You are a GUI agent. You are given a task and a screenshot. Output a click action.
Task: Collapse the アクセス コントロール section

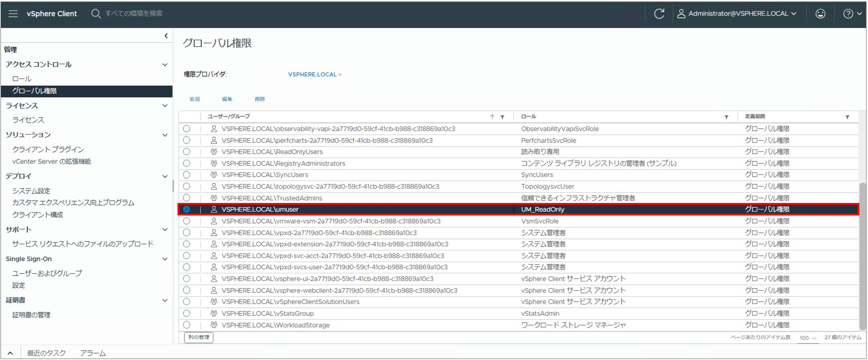click(x=165, y=65)
